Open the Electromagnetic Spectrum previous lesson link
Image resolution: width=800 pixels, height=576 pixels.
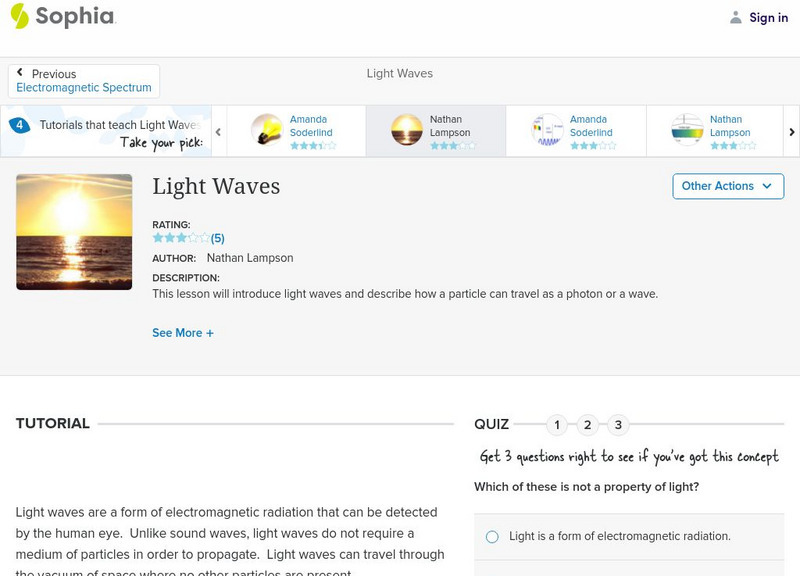pyautogui.click(x=84, y=88)
